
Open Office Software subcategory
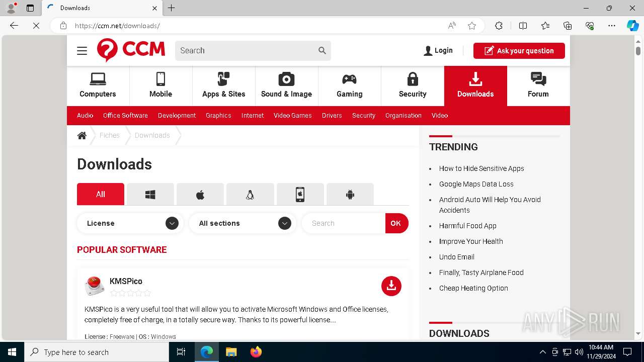click(x=125, y=116)
